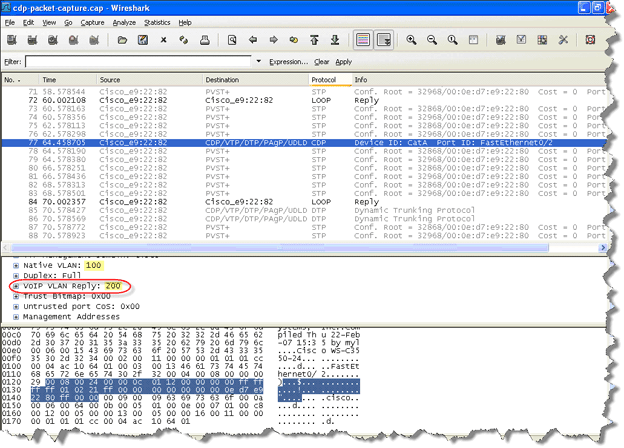624x448 pixels.
Task: Expand the Duplex: Full node
Action: [x=16, y=276]
